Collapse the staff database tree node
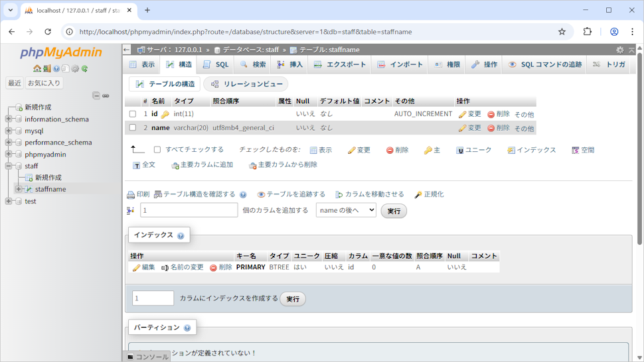The height and width of the screenshot is (362, 644). (x=9, y=166)
